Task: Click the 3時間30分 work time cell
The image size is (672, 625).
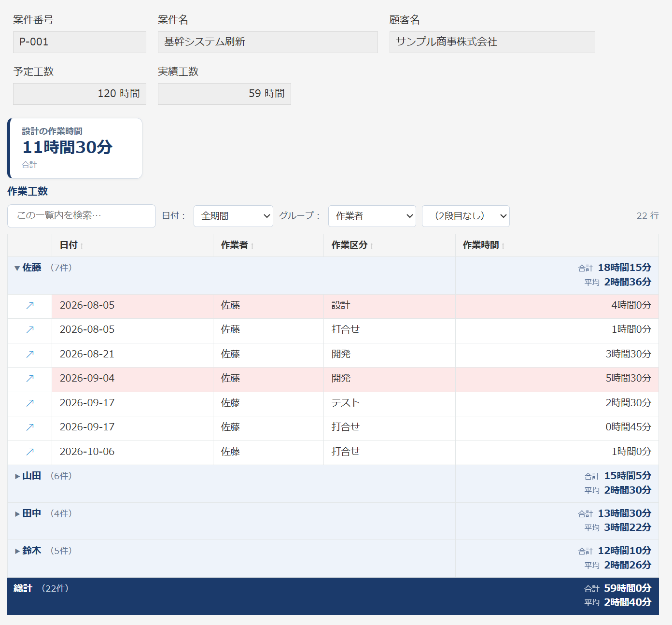Action: point(557,355)
